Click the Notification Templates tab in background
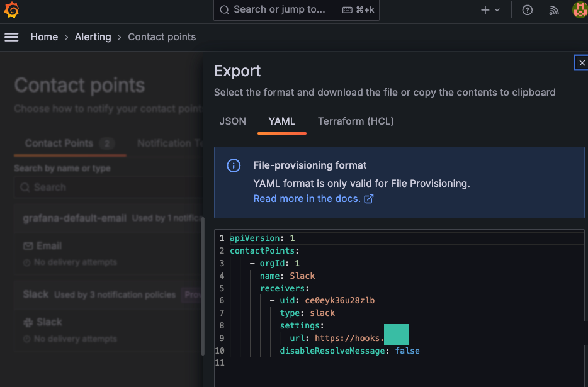The width and height of the screenshot is (588, 387). [170, 143]
